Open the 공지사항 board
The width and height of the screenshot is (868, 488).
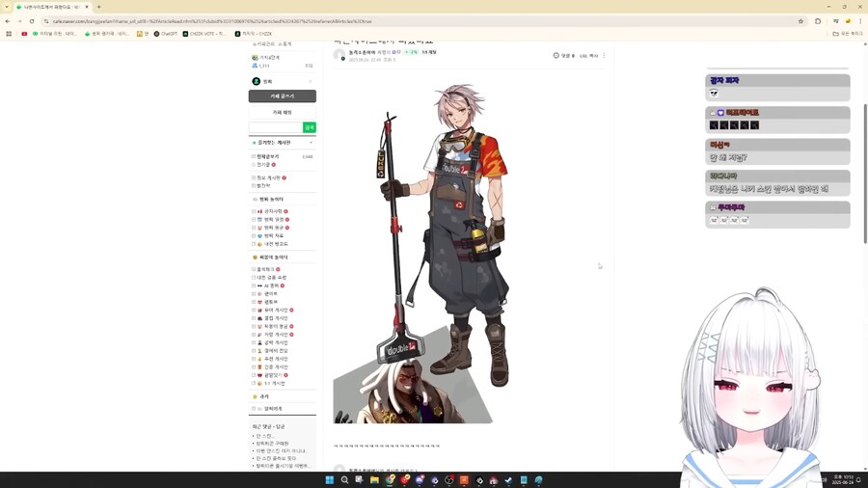[272, 211]
